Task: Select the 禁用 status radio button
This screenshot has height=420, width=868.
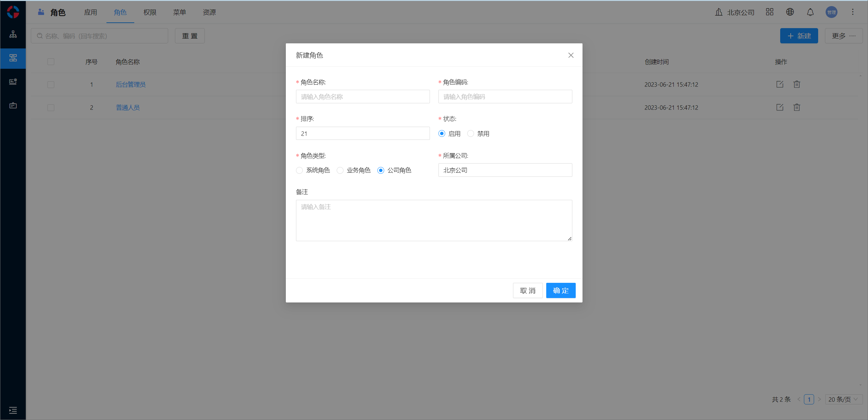Action: click(x=471, y=133)
